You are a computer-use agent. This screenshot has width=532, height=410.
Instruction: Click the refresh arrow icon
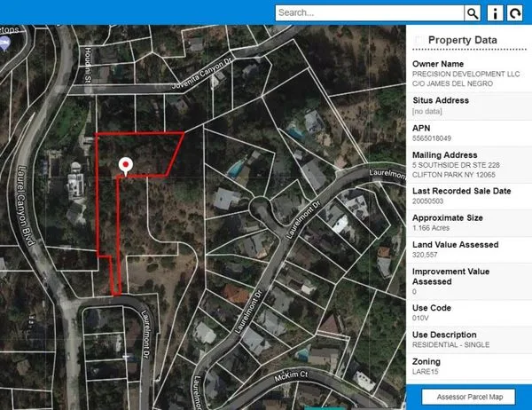pyautogui.click(x=514, y=13)
